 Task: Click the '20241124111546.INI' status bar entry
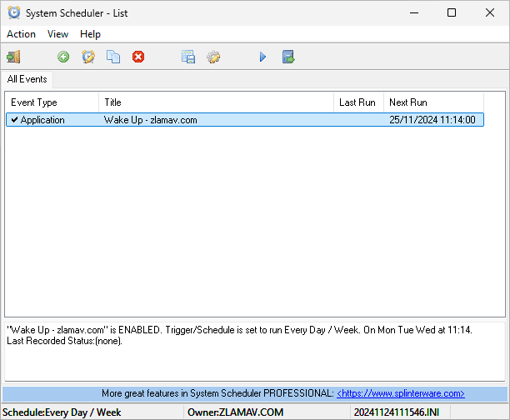click(396, 412)
